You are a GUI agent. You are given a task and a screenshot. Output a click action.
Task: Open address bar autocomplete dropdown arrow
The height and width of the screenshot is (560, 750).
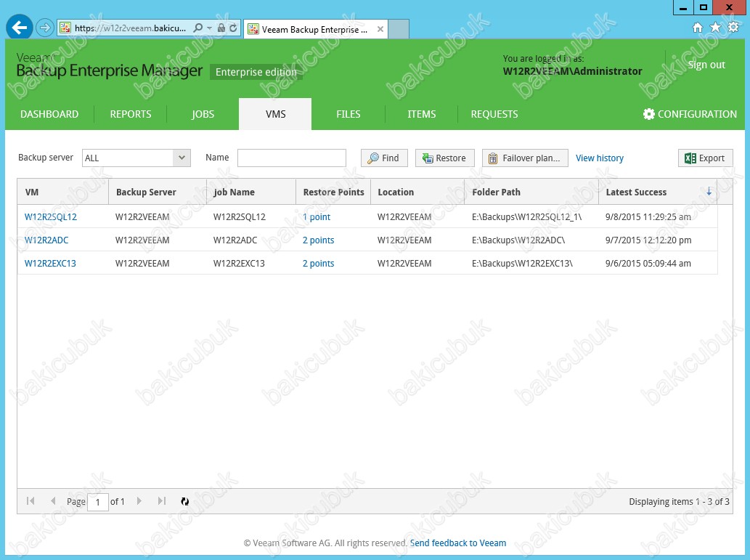[209, 28]
